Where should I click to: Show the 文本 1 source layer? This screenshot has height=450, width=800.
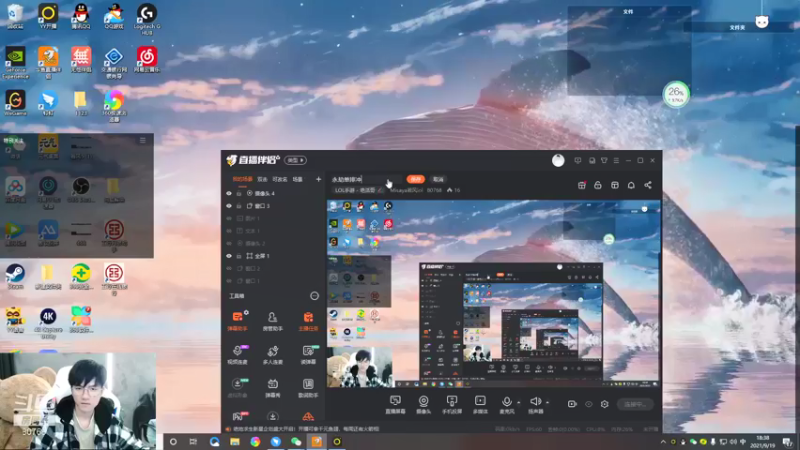click(x=229, y=231)
